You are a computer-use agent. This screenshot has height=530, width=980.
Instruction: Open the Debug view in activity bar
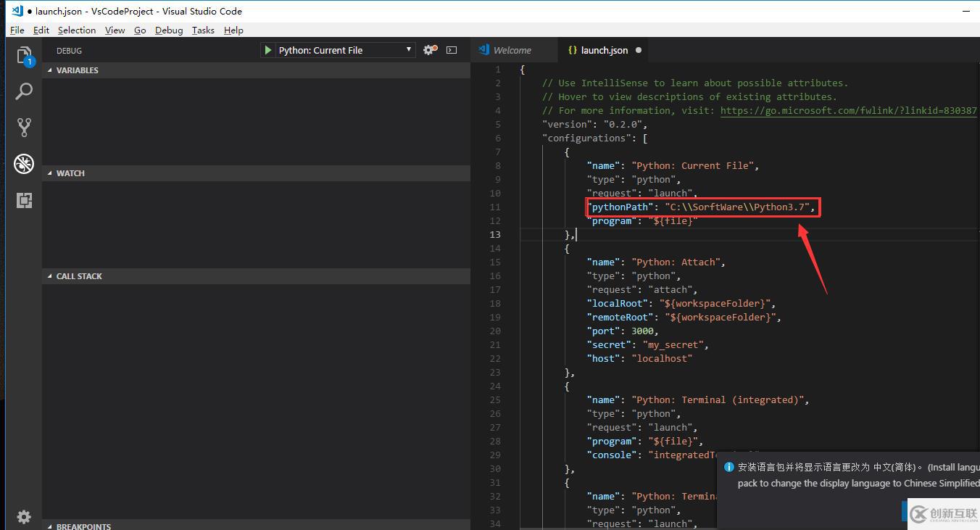[24, 164]
